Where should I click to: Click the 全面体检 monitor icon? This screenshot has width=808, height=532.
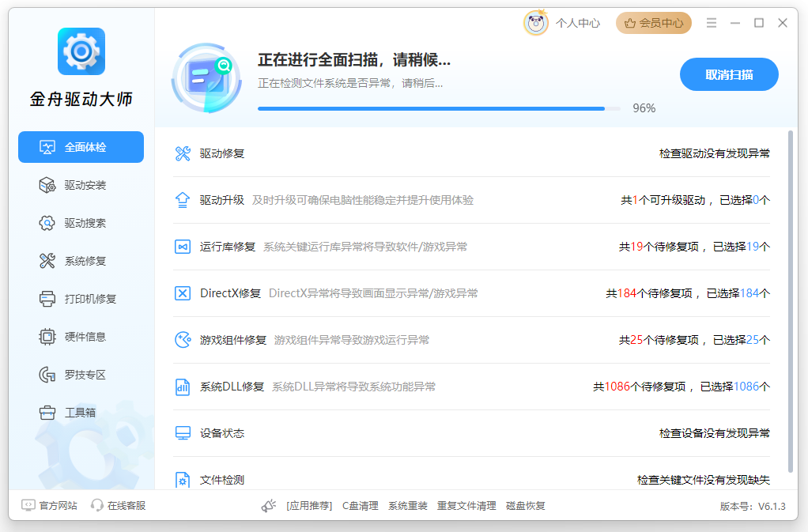tap(47, 147)
